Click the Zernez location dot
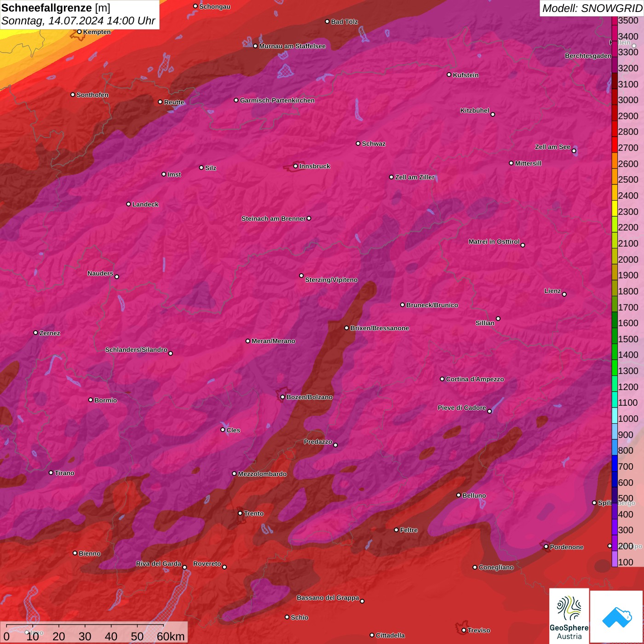This screenshot has width=644, height=644. tap(36, 333)
